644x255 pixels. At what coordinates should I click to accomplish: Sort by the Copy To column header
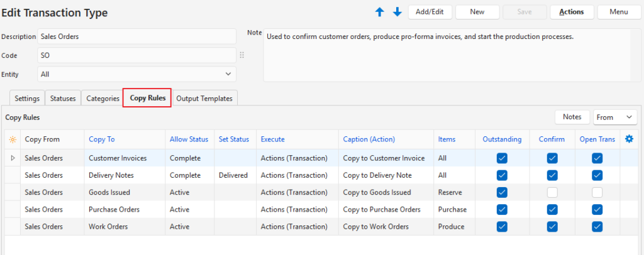tap(102, 139)
